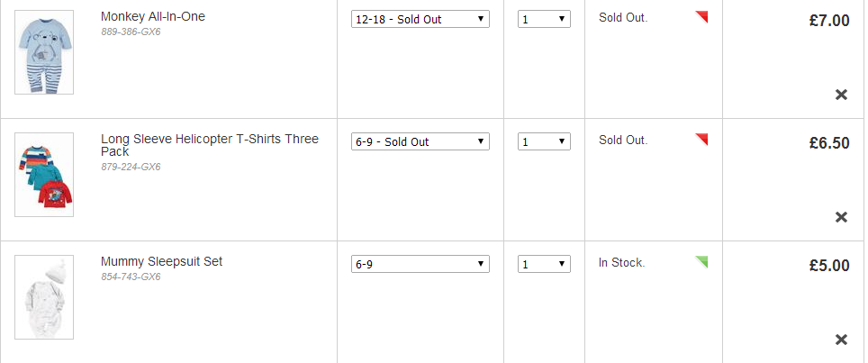Remove Long Sleeve Helicopter T-Shirts item
The height and width of the screenshot is (363, 868).
(x=841, y=217)
